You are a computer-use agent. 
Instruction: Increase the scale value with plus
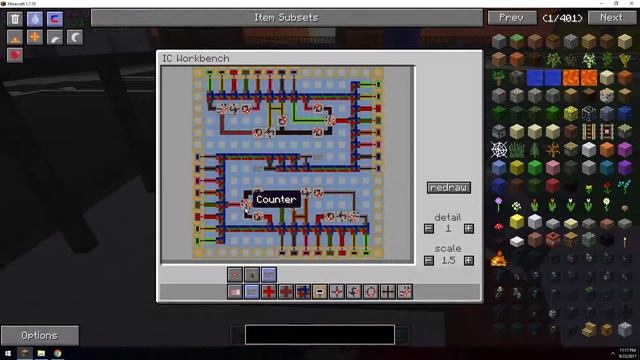click(x=469, y=260)
